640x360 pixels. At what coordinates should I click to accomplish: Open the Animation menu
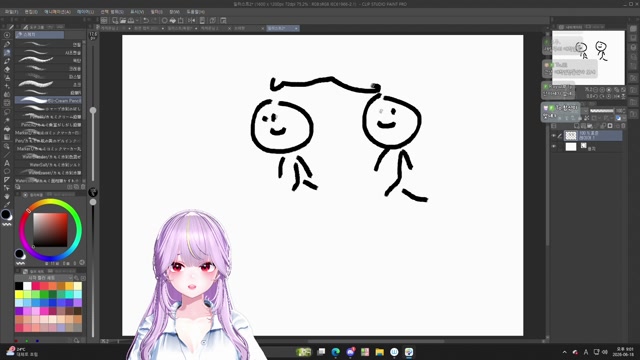[57, 12]
